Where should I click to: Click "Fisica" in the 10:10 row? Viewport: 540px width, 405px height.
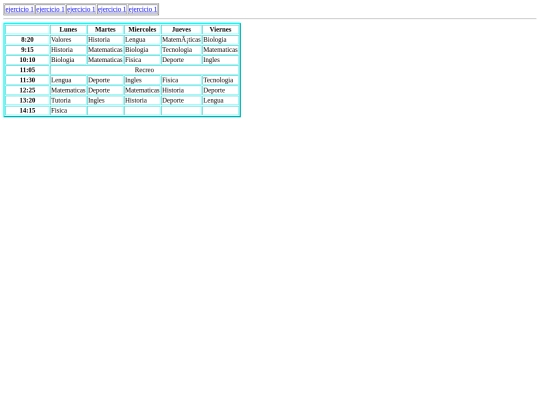click(x=142, y=60)
